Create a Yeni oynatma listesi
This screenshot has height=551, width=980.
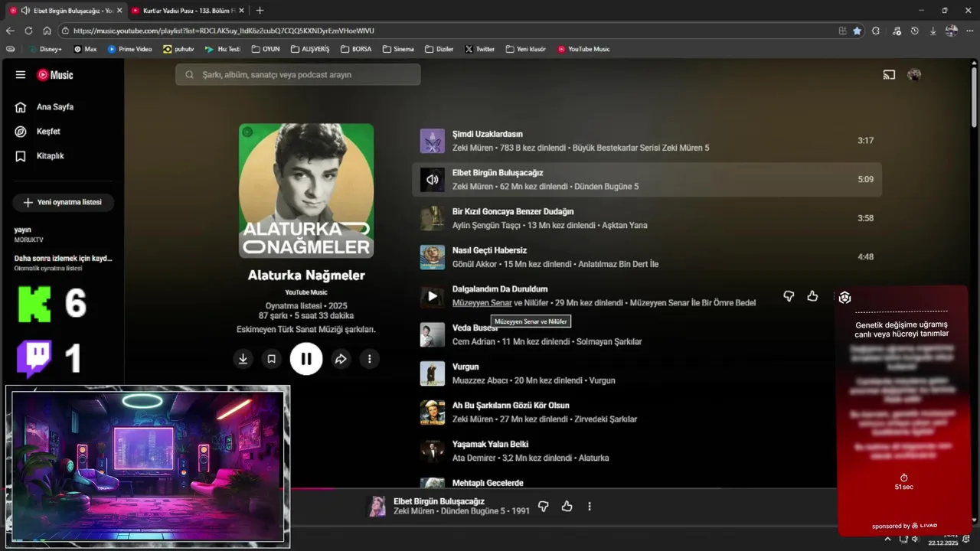(x=63, y=203)
